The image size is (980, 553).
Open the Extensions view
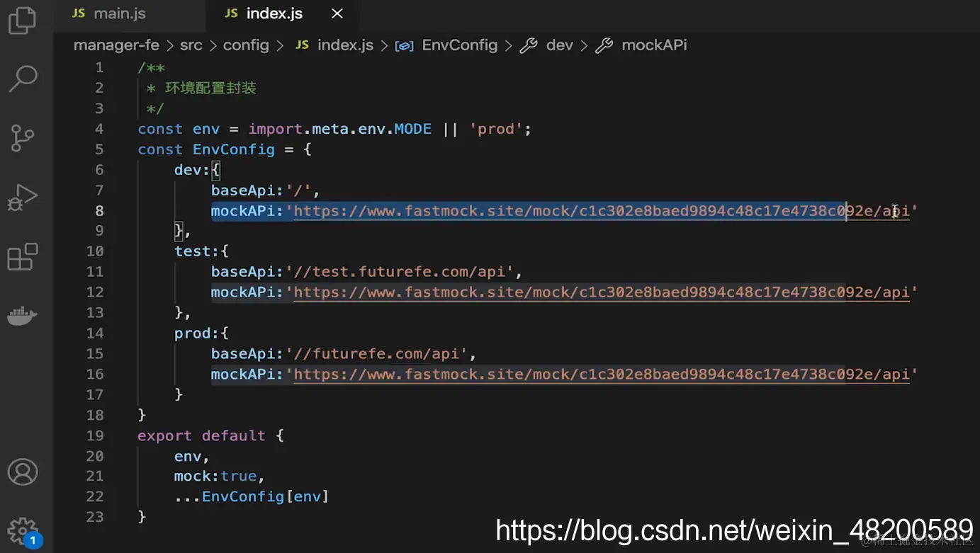(23, 256)
